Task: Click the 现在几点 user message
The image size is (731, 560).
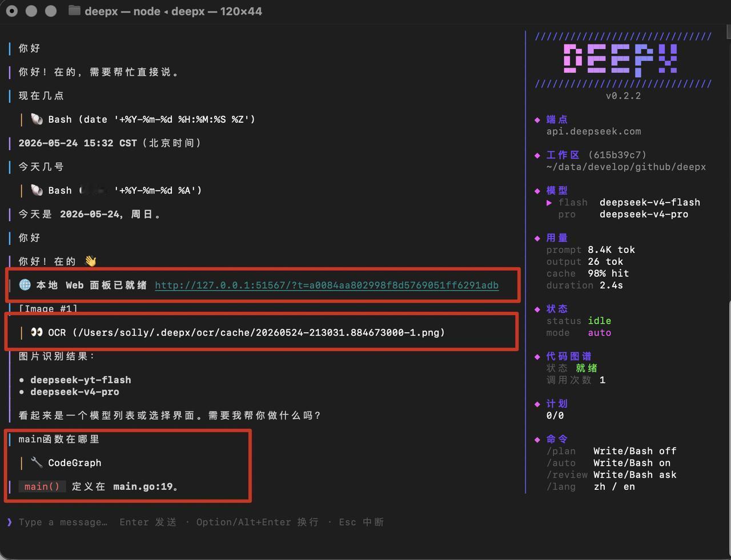Action: [41, 95]
